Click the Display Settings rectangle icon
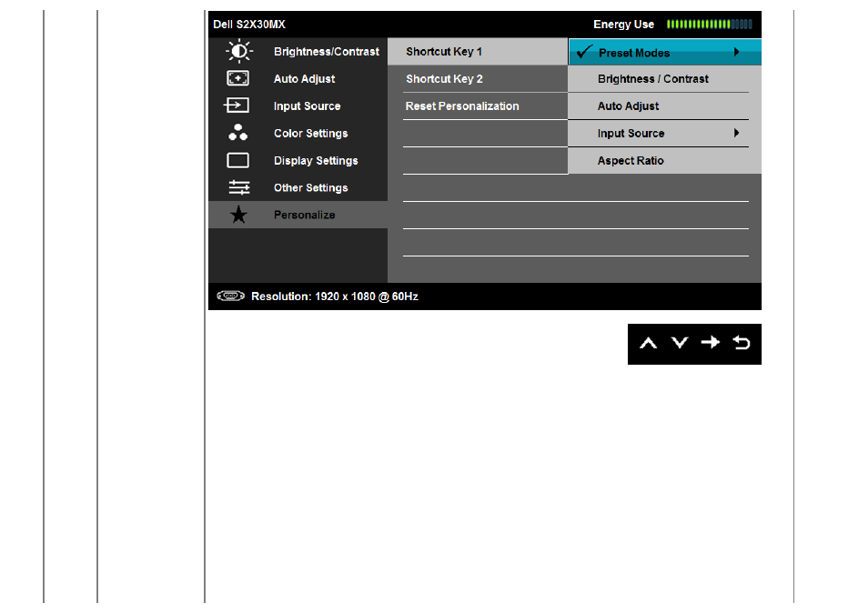The width and height of the screenshot is (868, 613). [x=238, y=160]
